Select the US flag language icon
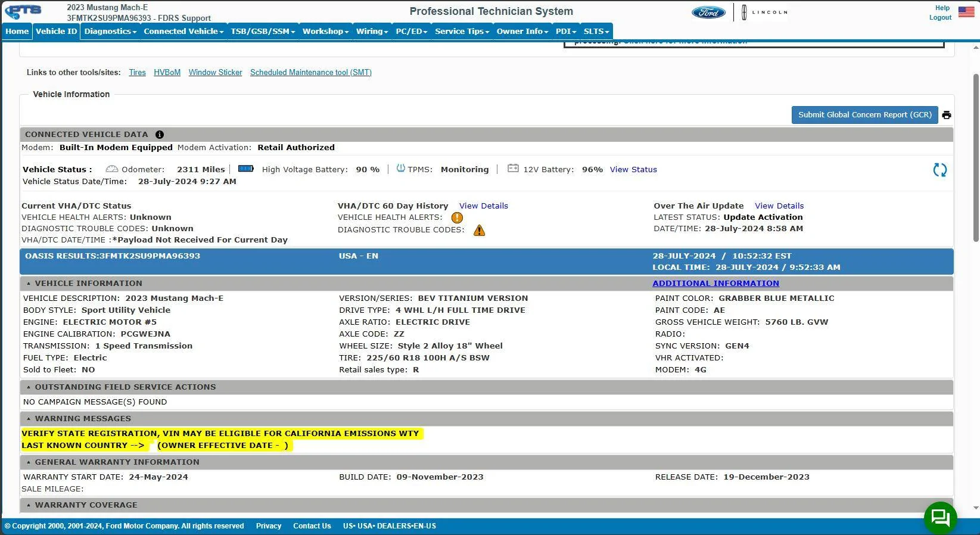This screenshot has width=980, height=535. pyautogui.click(x=966, y=11)
